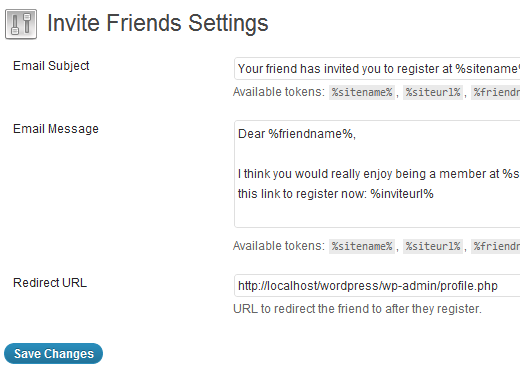
Task: Click the Save Changes button
Action: [53, 353]
